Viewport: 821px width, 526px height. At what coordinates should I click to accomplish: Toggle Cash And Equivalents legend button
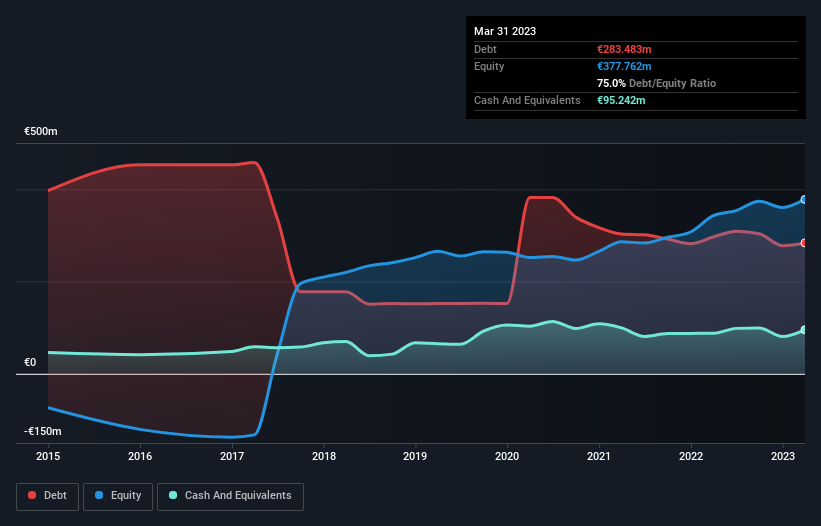[x=230, y=496]
